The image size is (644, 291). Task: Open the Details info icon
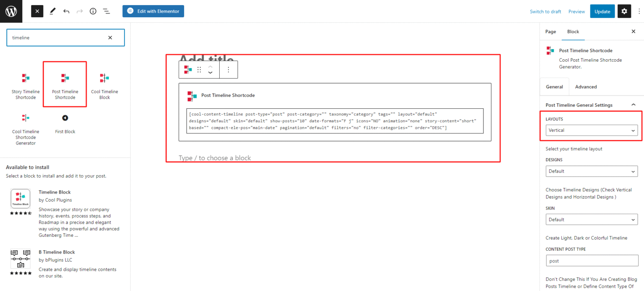pos(93,11)
